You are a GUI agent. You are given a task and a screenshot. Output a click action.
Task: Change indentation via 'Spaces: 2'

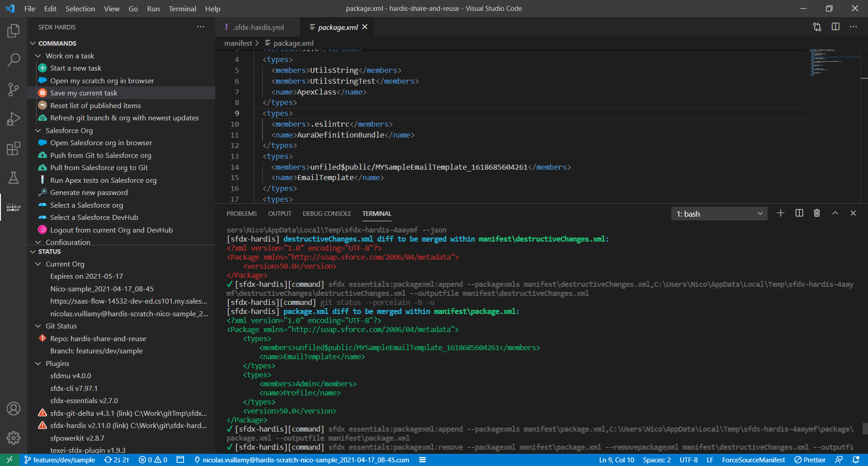tap(656, 460)
